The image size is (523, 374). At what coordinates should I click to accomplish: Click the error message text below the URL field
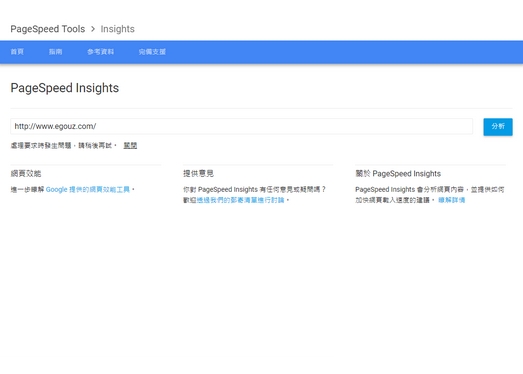click(63, 145)
